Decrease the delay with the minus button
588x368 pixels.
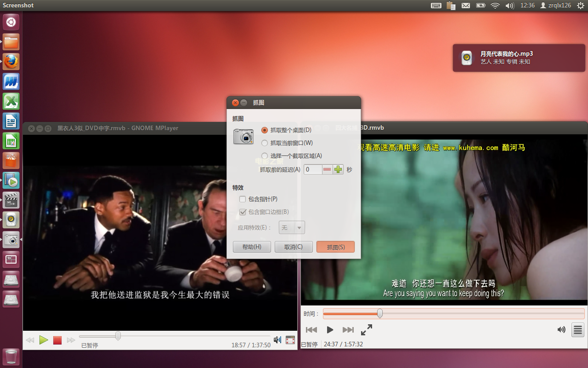pyautogui.click(x=327, y=169)
